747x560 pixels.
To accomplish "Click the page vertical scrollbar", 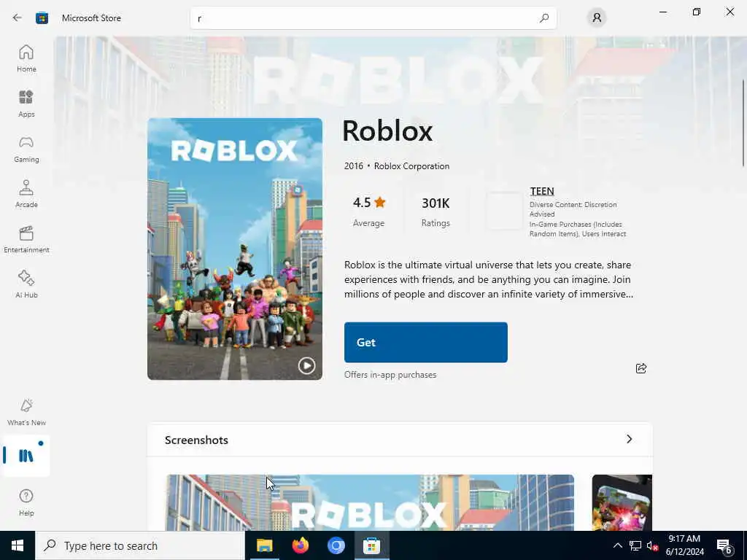I will [743, 124].
